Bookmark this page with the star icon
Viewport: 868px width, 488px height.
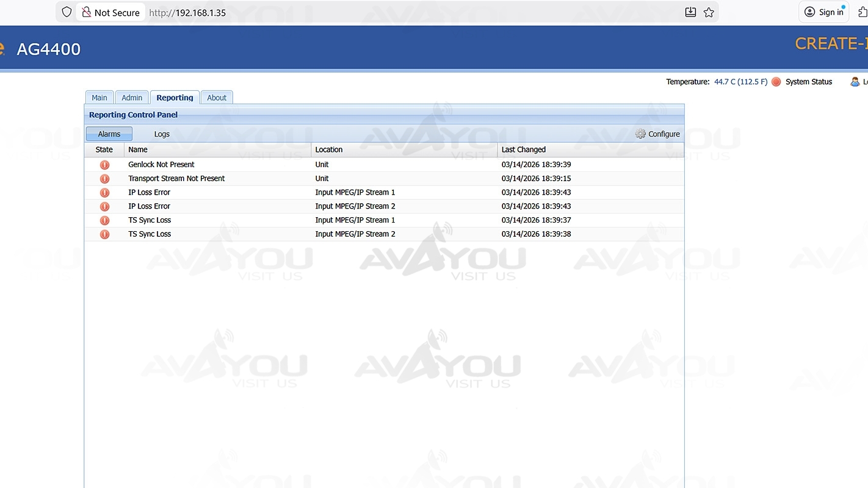709,12
